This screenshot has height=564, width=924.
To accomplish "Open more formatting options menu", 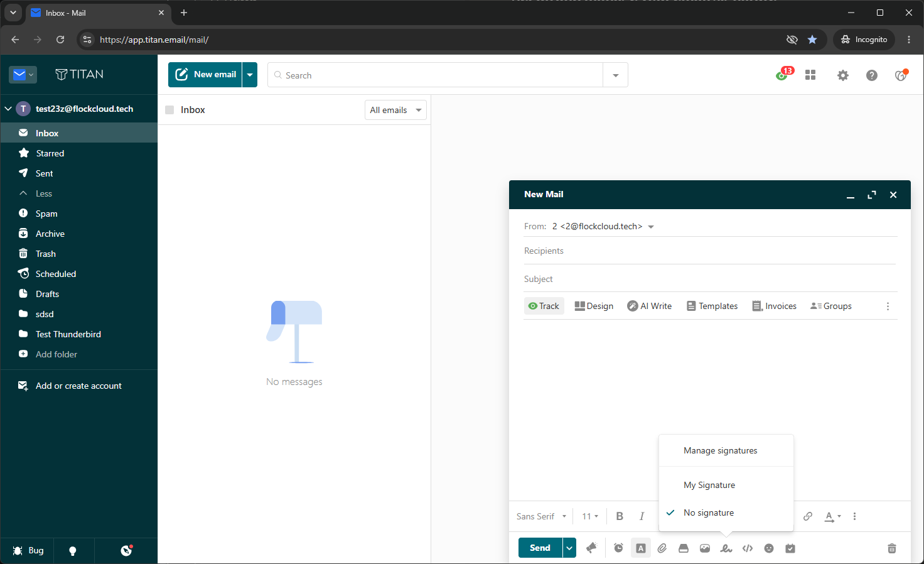I will coord(854,516).
